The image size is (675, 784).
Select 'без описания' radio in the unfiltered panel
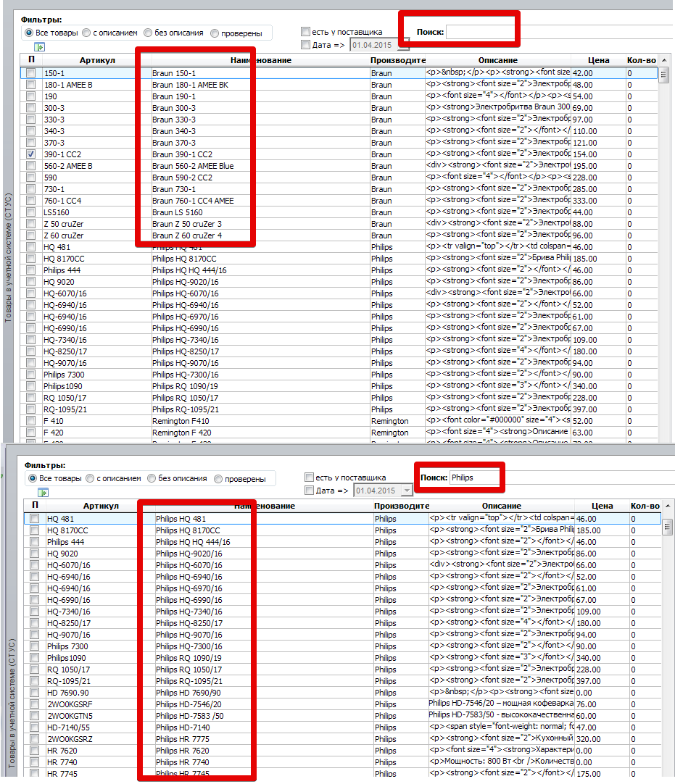pyautogui.click(x=148, y=33)
